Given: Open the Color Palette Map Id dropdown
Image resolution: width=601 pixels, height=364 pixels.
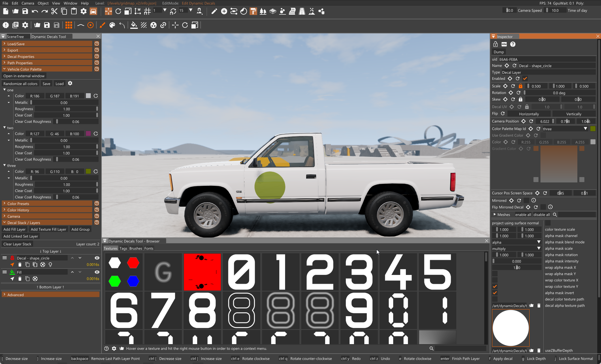Looking at the screenshot, I should (564, 129).
